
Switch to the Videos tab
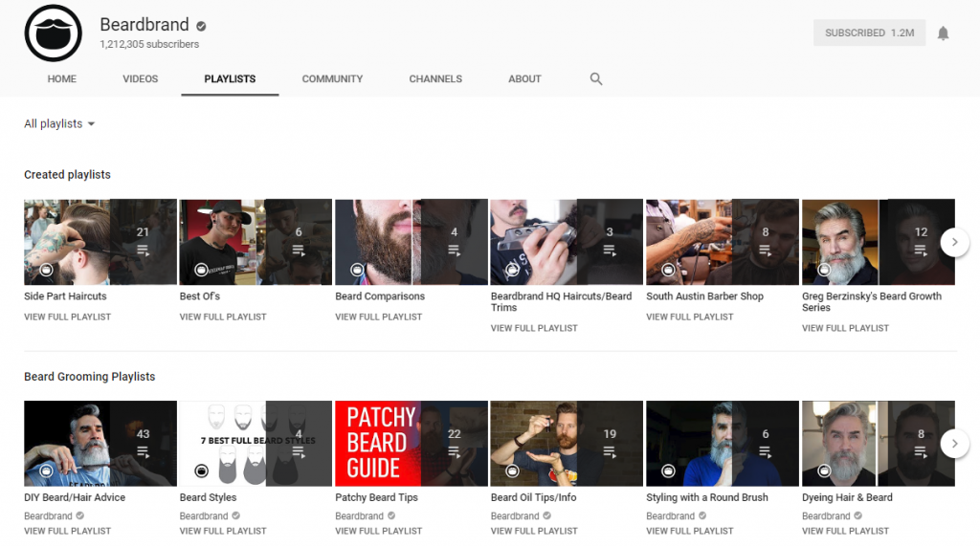pyautogui.click(x=140, y=78)
